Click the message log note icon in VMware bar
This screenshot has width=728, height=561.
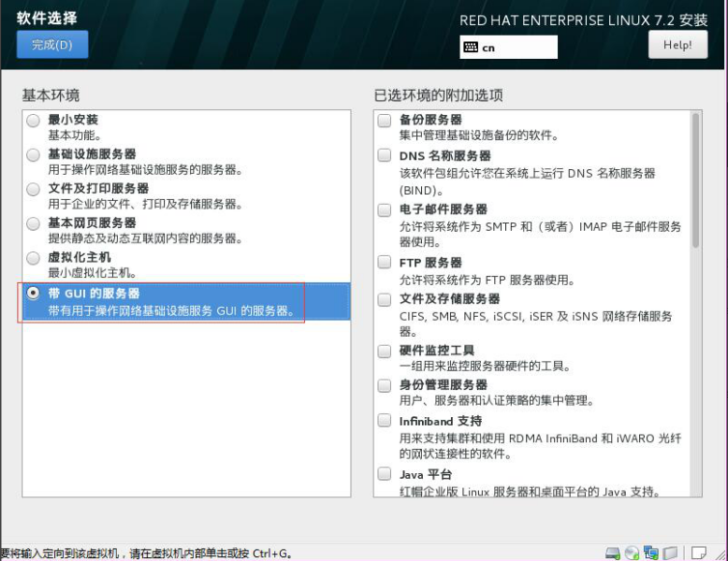[x=699, y=552]
